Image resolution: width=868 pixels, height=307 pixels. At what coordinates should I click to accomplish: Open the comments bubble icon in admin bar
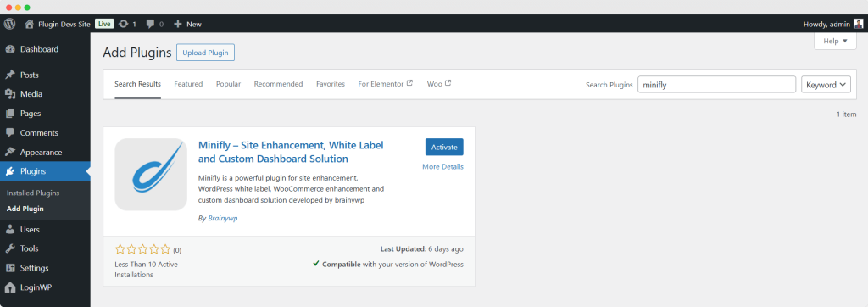click(150, 24)
